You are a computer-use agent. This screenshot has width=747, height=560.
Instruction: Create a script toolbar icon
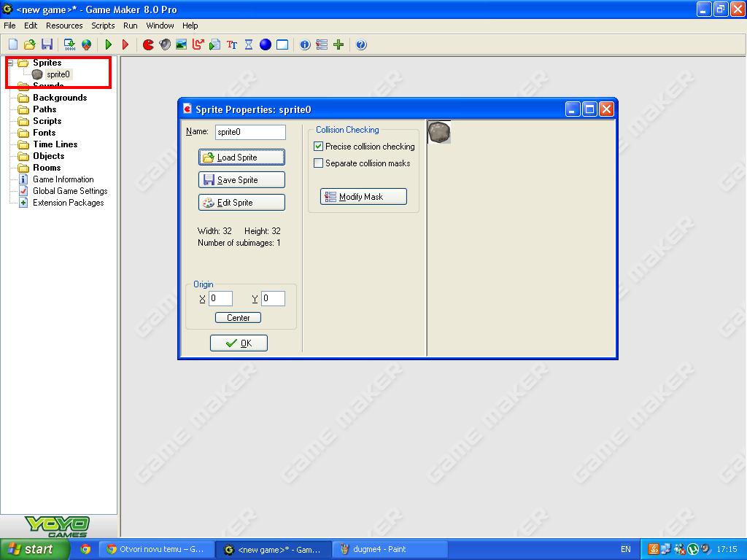click(215, 44)
